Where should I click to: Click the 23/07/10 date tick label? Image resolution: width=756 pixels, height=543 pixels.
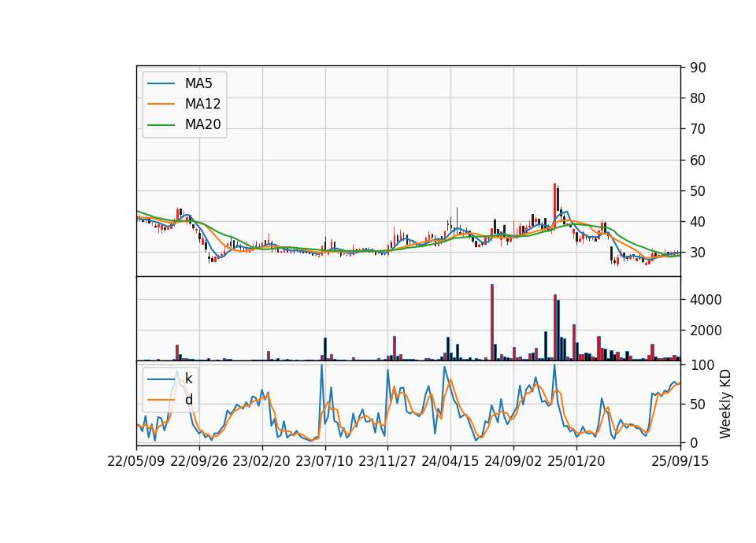point(324,461)
